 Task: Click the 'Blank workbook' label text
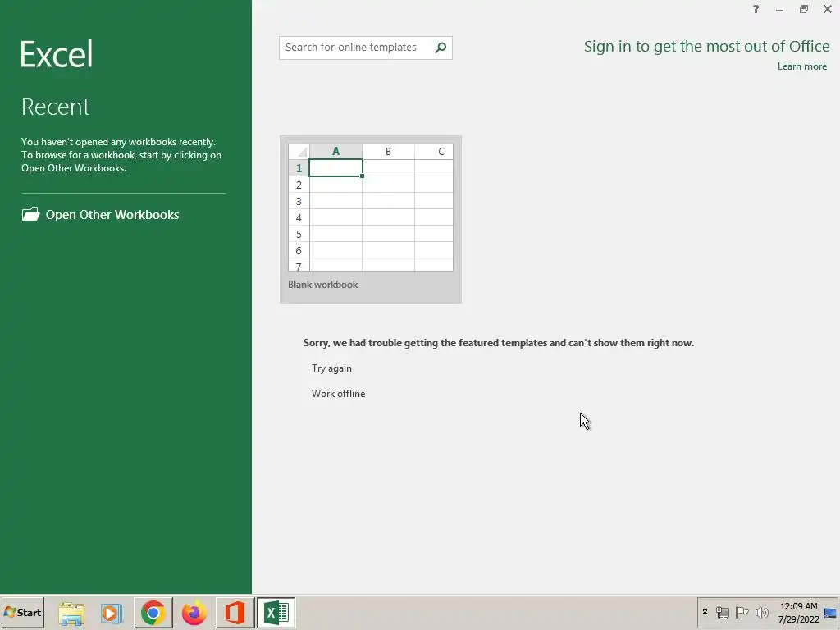[x=322, y=285]
